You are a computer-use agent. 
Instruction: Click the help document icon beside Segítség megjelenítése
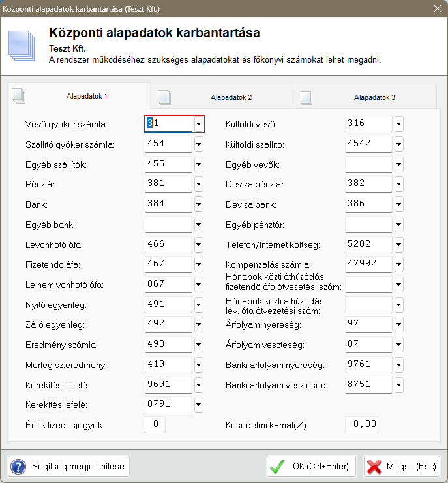[19, 467]
